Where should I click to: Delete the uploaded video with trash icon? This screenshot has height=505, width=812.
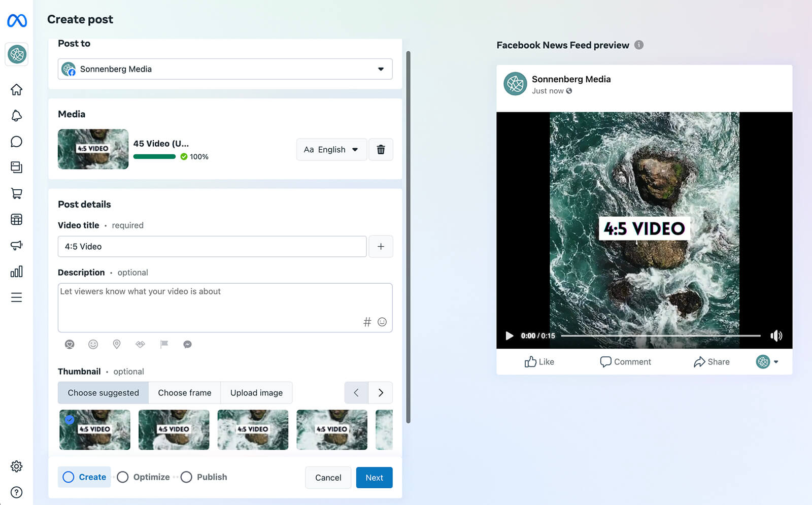381,150
